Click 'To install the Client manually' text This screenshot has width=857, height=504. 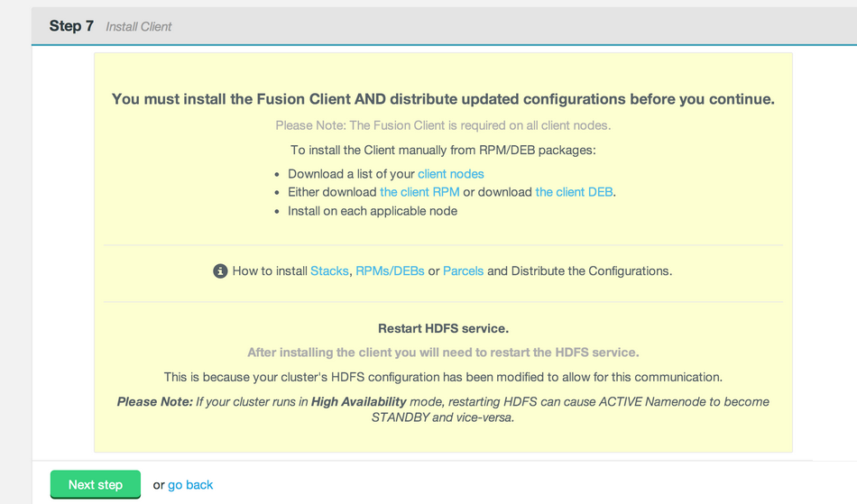click(x=443, y=151)
